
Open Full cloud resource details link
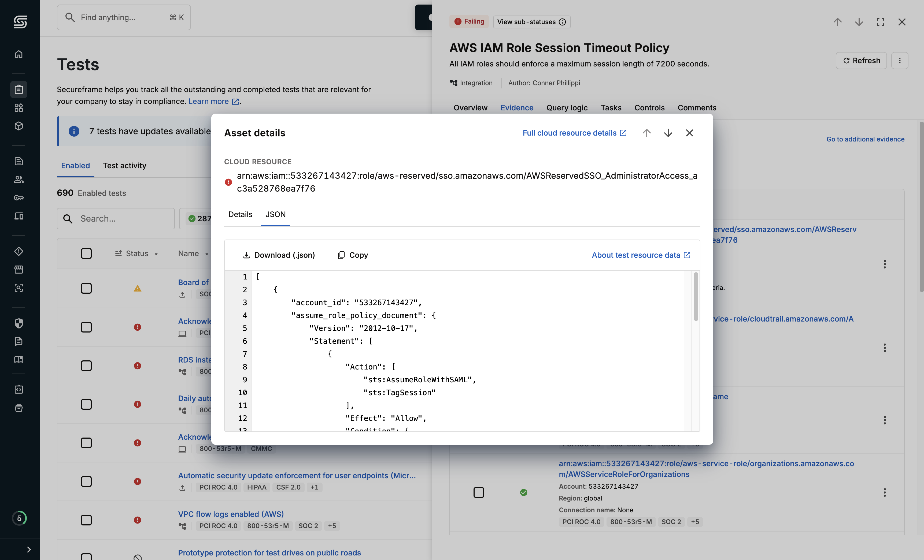click(x=575, y=133)
